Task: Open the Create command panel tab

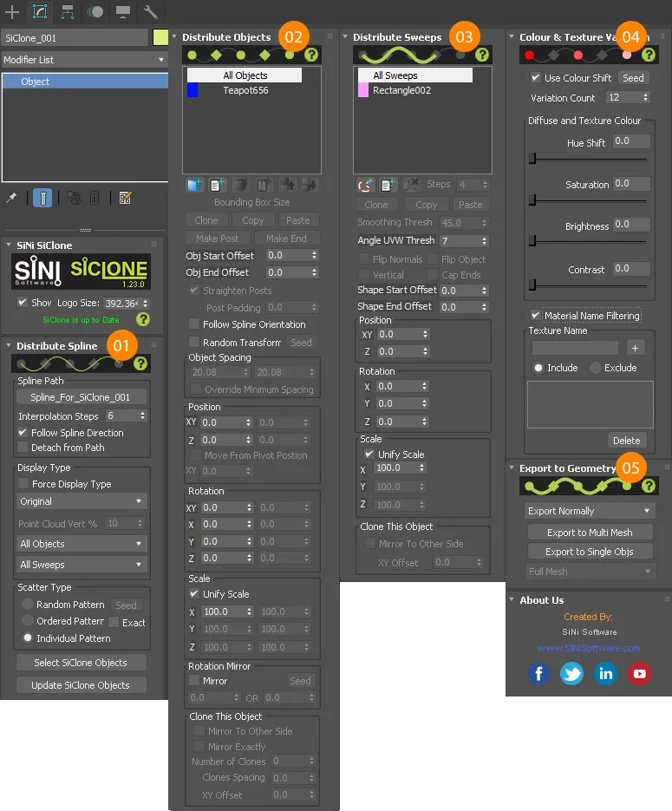Action: click(x=12, y=11)
